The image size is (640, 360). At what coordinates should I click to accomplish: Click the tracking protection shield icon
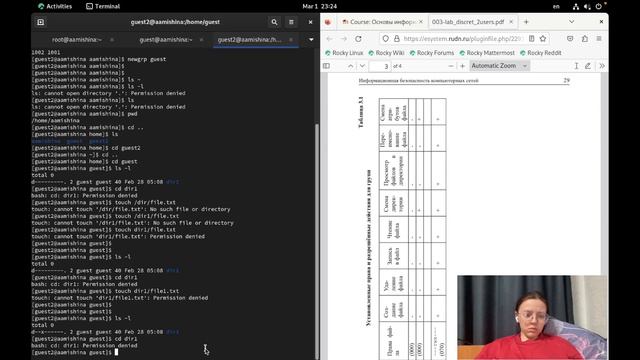point(385,38)
